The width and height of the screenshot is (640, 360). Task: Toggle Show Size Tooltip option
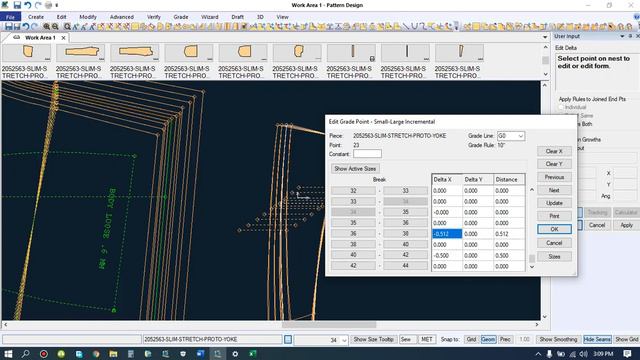[373, 340]
